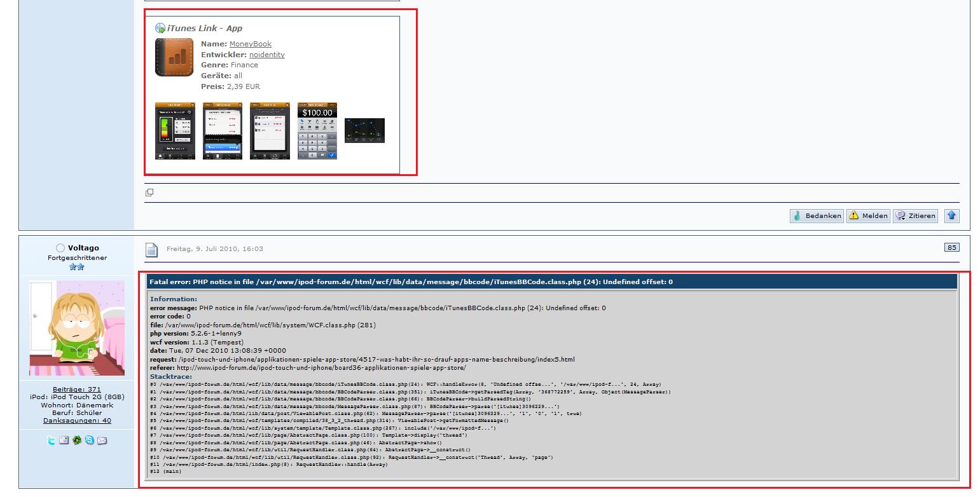Open Voltago's Danksagungen: 40 link
The image size is (980, 497).
pos(77,420)
